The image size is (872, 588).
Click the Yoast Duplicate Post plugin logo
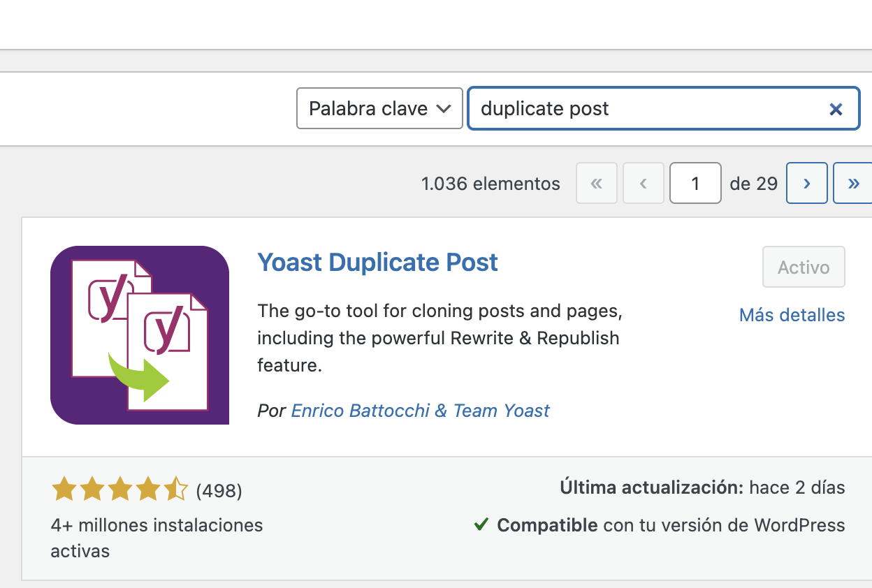coord(139,335)
